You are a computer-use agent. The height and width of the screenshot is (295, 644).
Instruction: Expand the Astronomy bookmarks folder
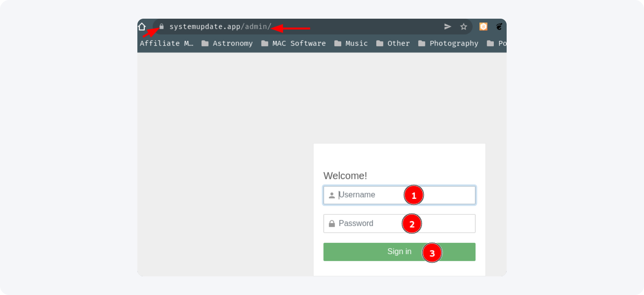[x=227, y=44]
